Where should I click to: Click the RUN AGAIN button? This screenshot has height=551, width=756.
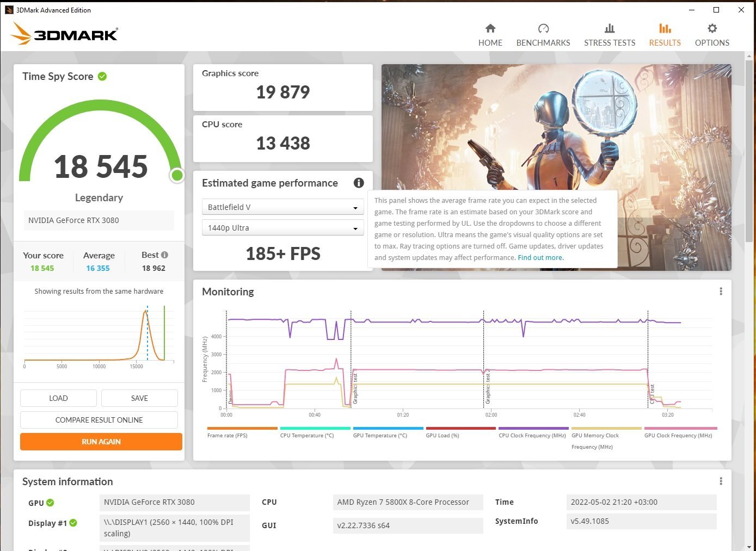(101, 442)
